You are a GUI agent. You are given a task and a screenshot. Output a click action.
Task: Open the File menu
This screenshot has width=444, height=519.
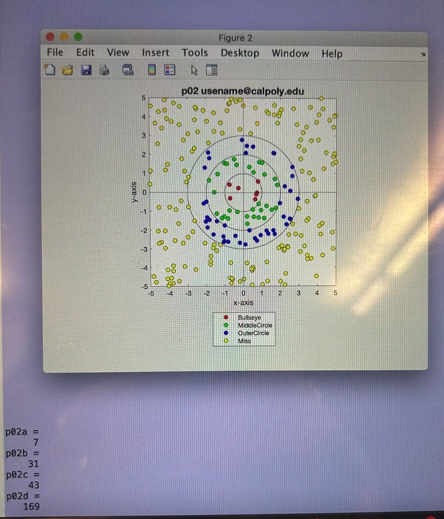coord(55,52)
